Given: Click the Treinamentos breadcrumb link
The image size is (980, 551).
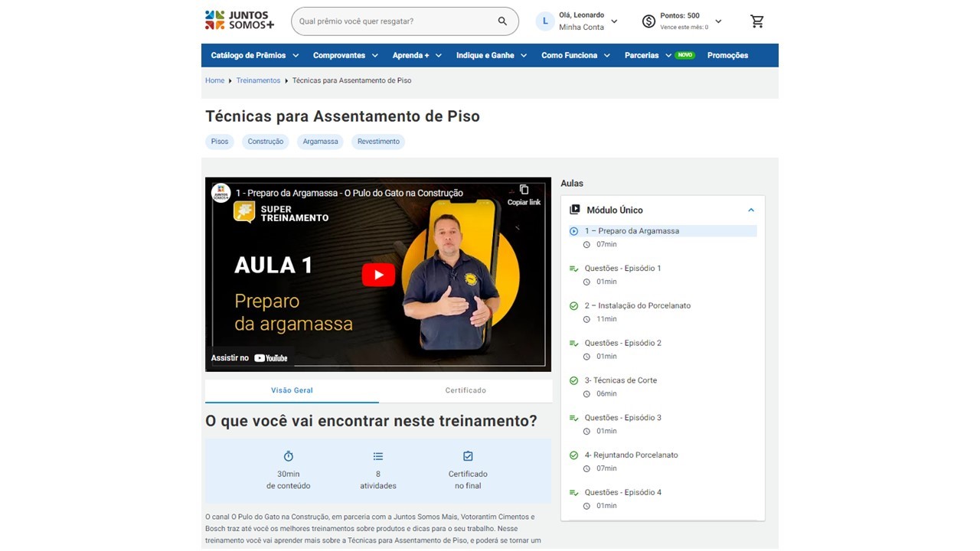Looking at the screenshot, I should point(258,80).
